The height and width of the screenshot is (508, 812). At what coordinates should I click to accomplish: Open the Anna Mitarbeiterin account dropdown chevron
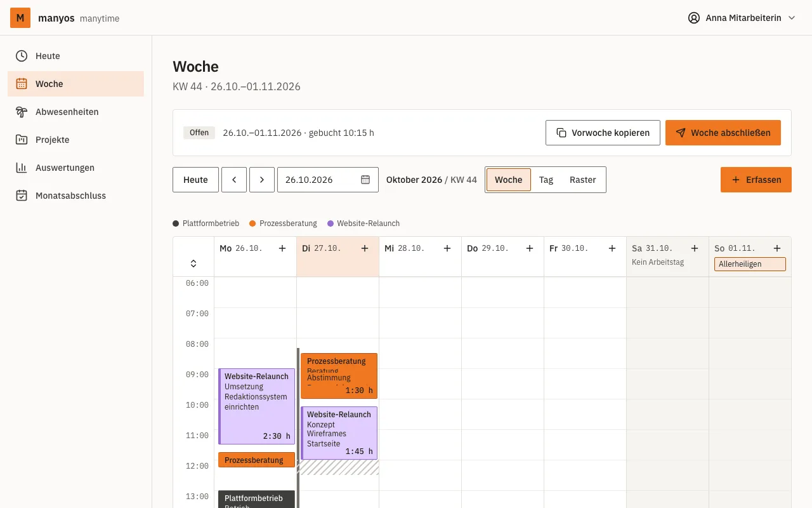[x=792, y=18]
